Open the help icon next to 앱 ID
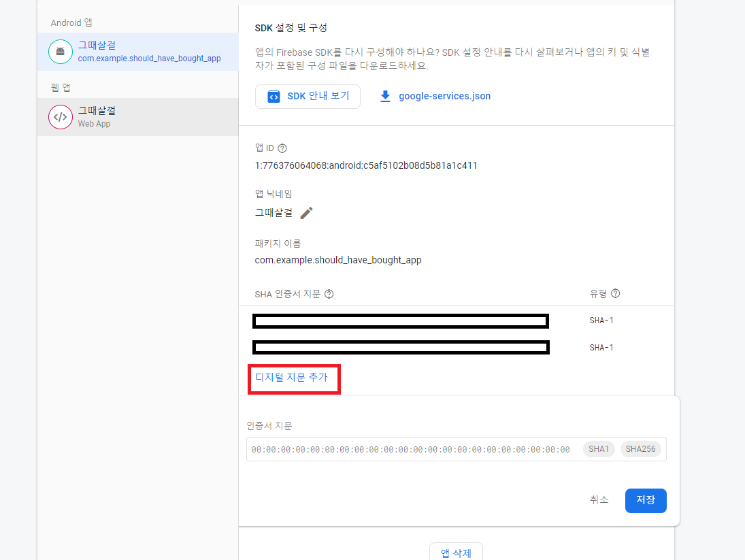The height and width of the screenshot is (560, 745). pyautogui.click(x=282, y=148)
